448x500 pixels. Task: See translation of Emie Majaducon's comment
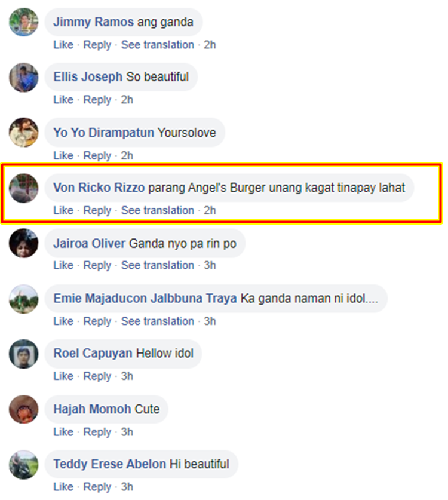pos(158,321)
